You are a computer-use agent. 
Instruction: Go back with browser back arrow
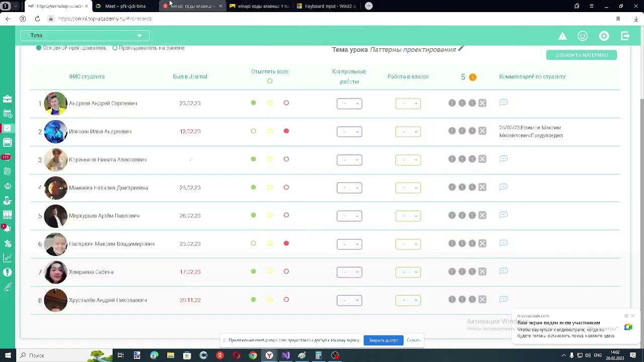[8, 19]
